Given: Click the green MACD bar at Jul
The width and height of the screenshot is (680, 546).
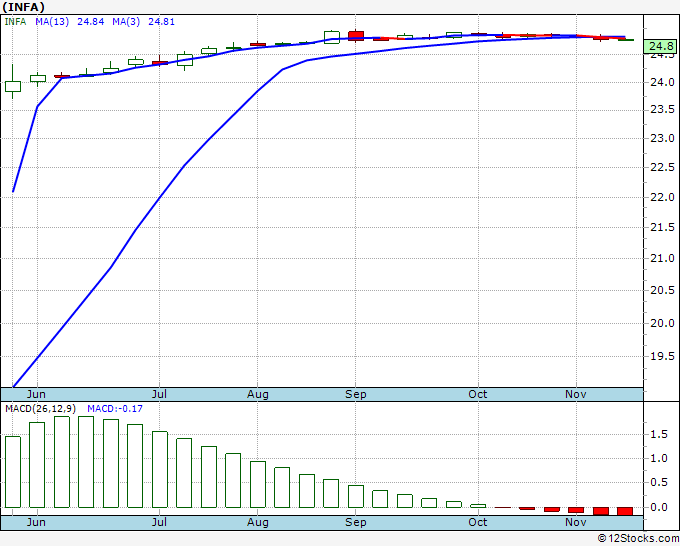Looking at the screenshot, I should (160, 469).
